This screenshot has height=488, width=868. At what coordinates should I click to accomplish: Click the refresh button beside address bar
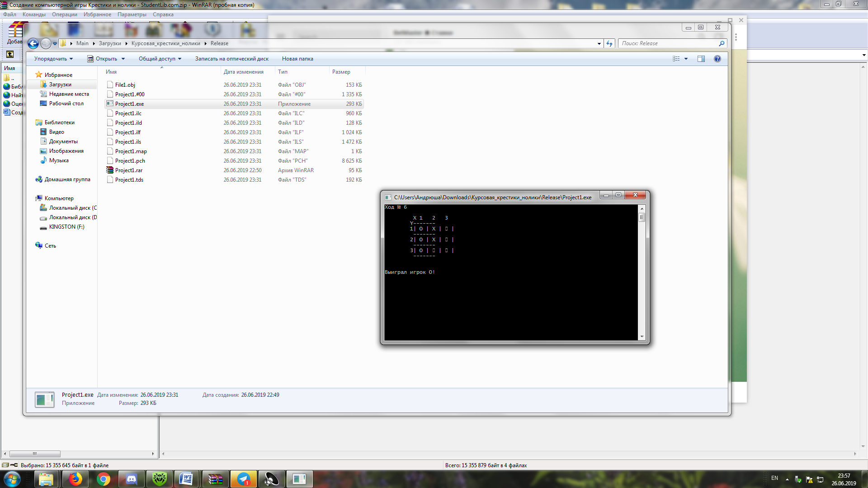coord(609,43)
